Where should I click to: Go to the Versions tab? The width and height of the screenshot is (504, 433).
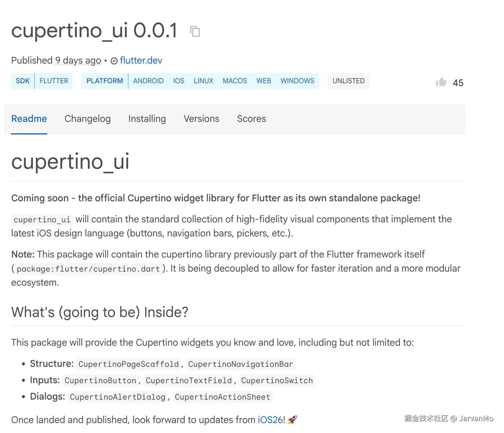[201, 119]
